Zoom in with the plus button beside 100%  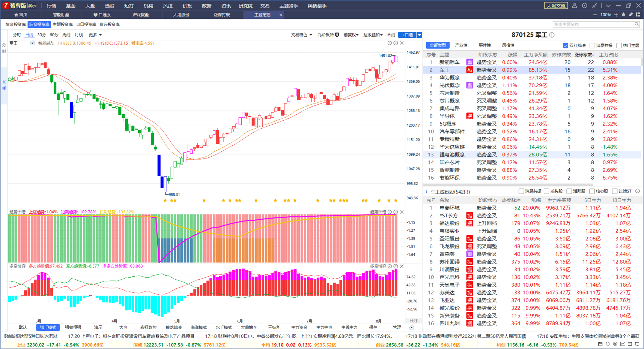click(616, 15)
